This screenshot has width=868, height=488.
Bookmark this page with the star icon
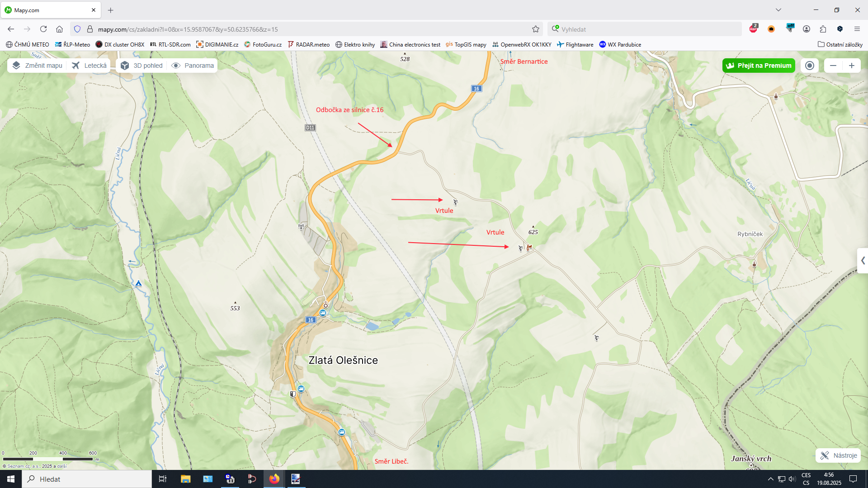click(x=536, y=29)
